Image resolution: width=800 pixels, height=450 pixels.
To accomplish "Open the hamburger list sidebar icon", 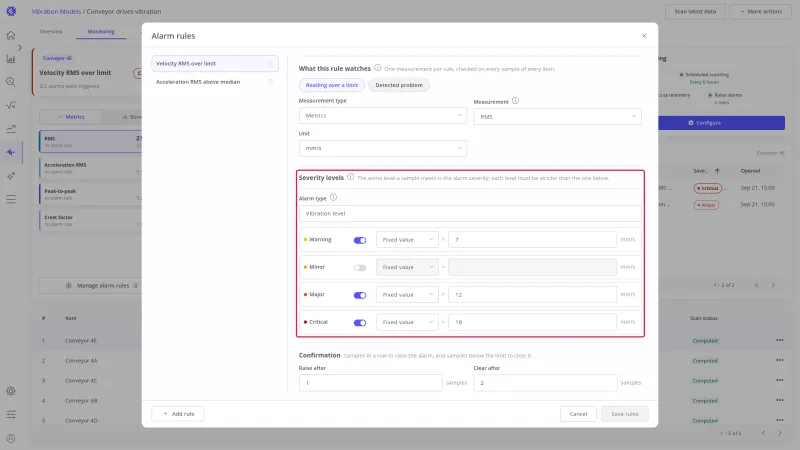I will pos(11,199).
